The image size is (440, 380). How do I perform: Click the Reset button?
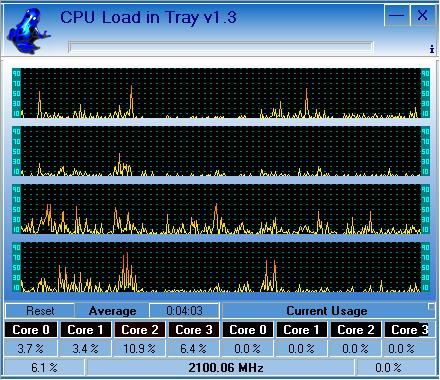click(40, 311)
